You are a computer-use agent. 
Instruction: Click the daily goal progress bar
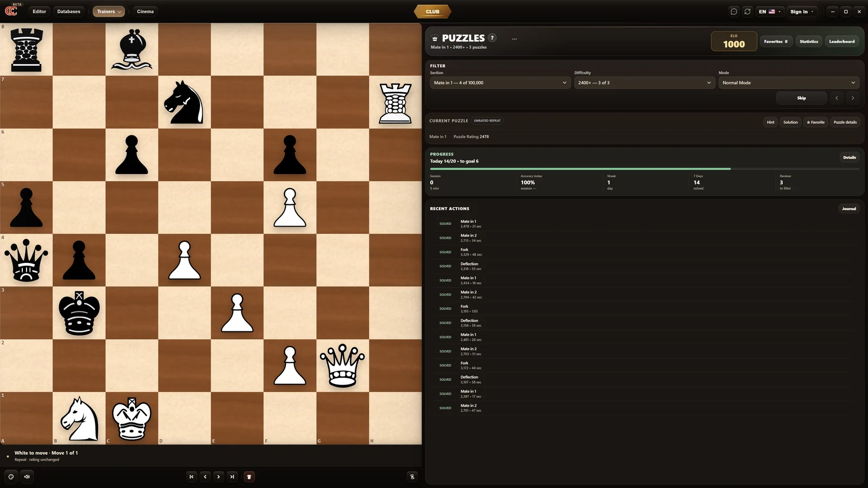pos(644,169)
